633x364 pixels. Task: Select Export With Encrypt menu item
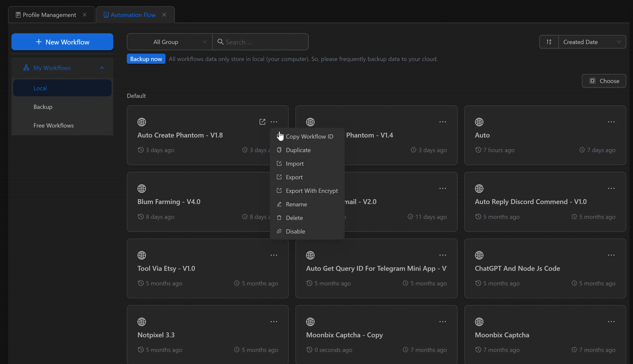312,191
